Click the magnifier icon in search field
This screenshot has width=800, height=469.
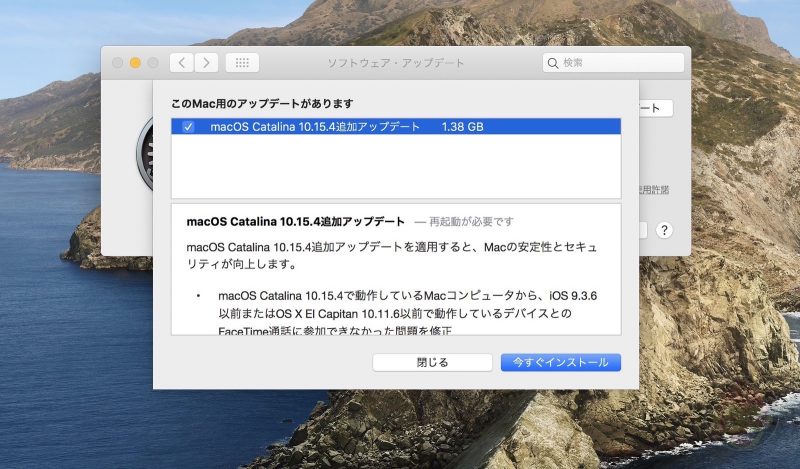[x=553, y=63]
